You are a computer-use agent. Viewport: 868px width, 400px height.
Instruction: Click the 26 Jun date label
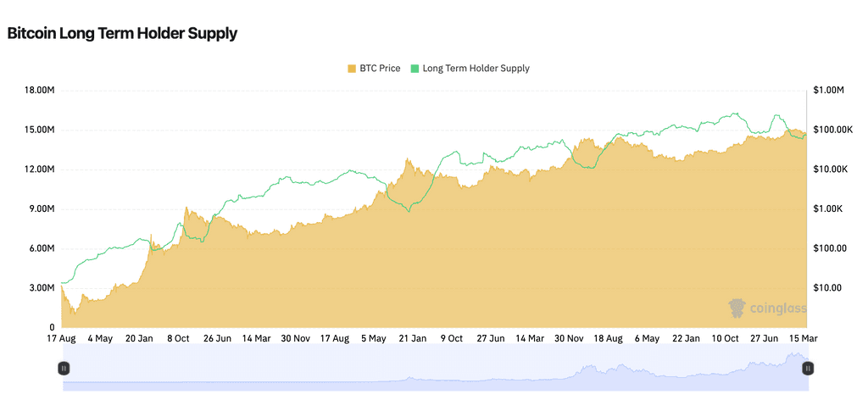tap(217, 339)
